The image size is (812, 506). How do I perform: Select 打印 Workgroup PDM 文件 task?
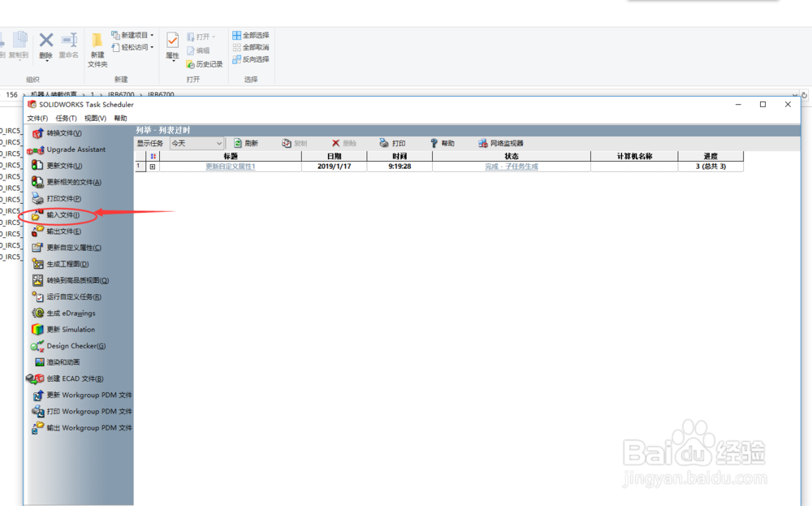82,412
